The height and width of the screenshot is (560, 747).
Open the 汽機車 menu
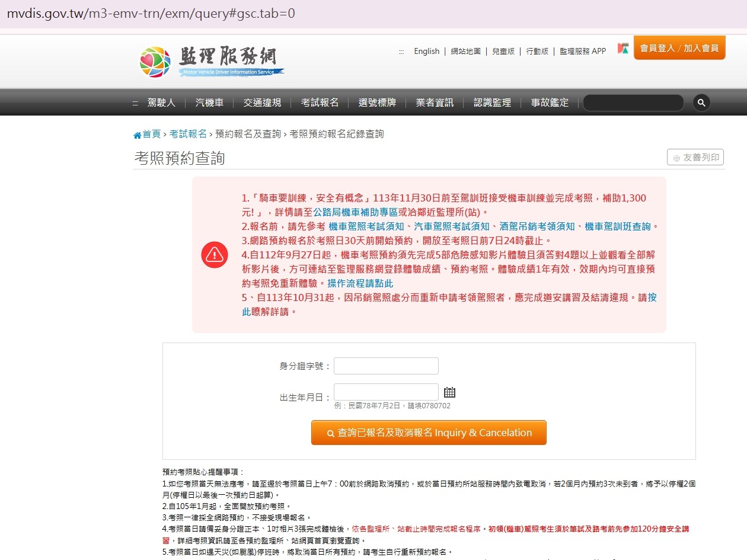(x=209, y=103)
